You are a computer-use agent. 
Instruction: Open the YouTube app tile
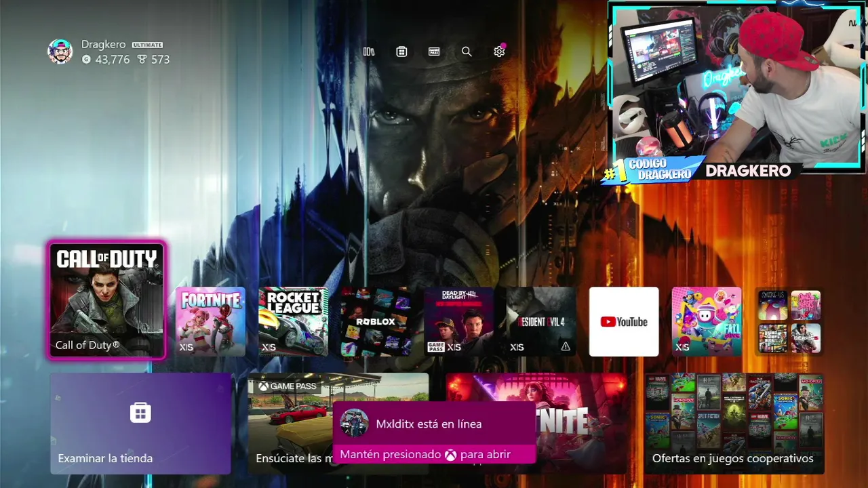624,322
